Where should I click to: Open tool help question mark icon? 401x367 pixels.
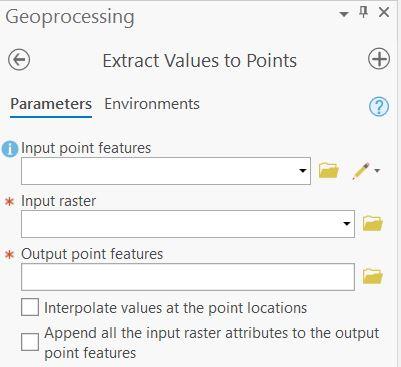pos(379,107)
